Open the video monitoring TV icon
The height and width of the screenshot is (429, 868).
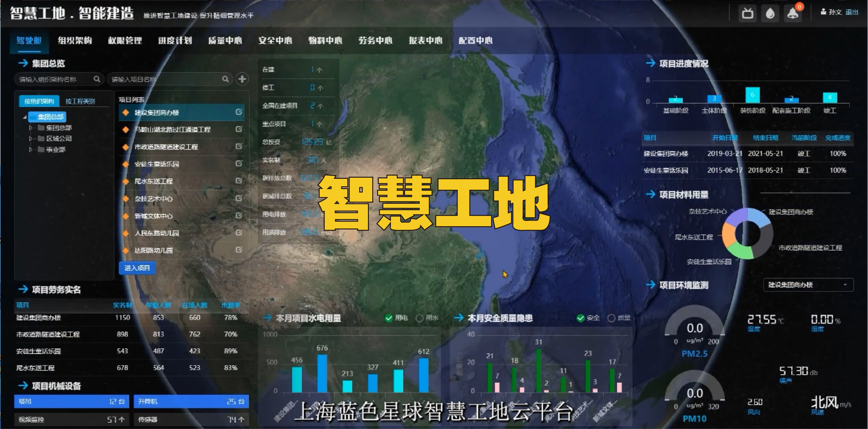click(x=747, y=13)
